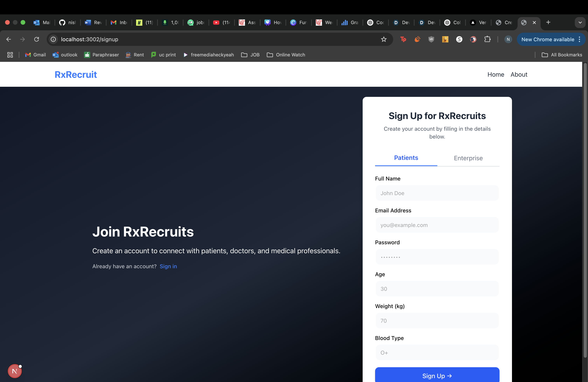Select the Patients signup tab

tap(406, 158)
